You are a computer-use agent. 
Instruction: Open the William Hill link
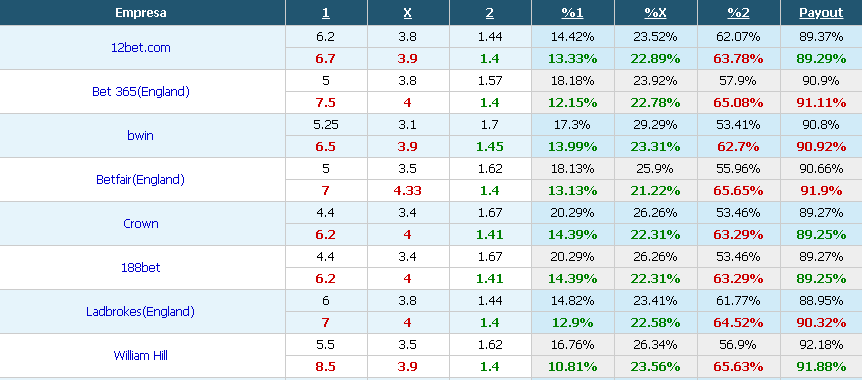(x=141, y=356)
